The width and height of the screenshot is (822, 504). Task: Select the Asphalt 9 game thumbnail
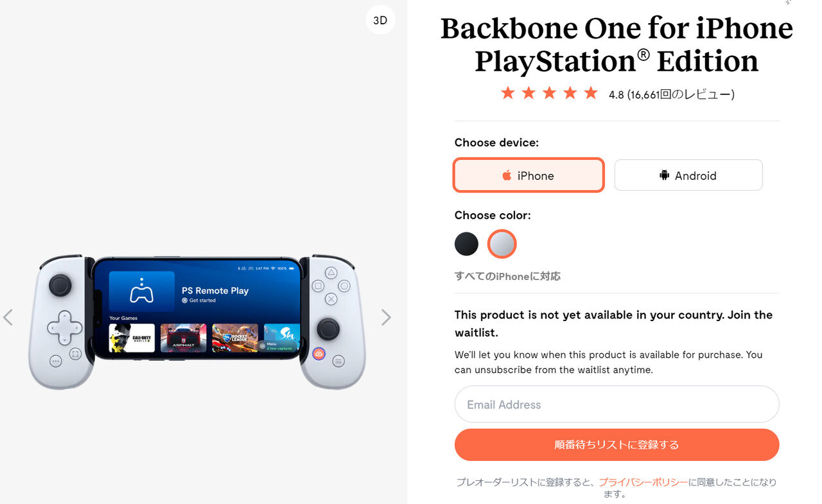(x=184, y=338)
